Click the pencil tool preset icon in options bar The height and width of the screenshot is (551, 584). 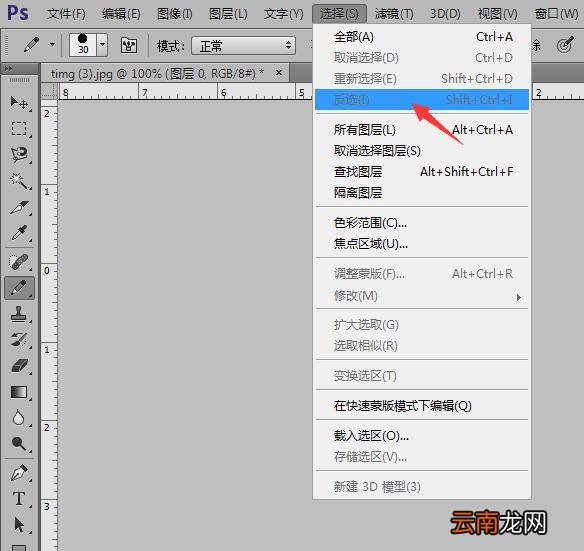coord(32,45)
